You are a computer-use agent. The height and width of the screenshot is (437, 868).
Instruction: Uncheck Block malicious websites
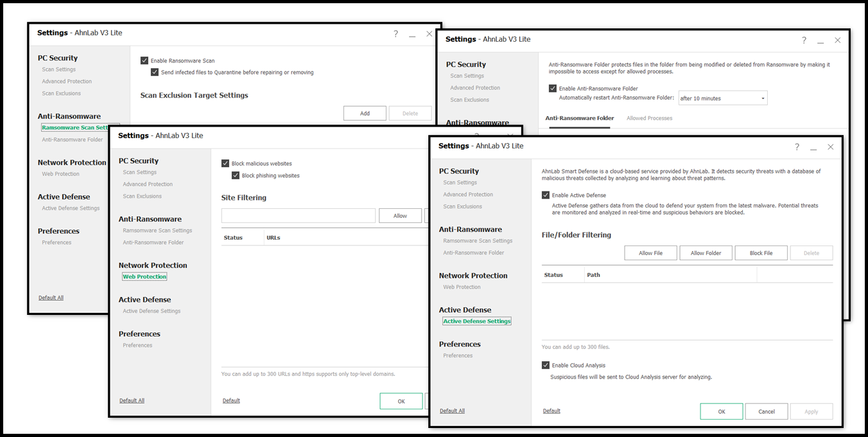click(x=225, y=164)
